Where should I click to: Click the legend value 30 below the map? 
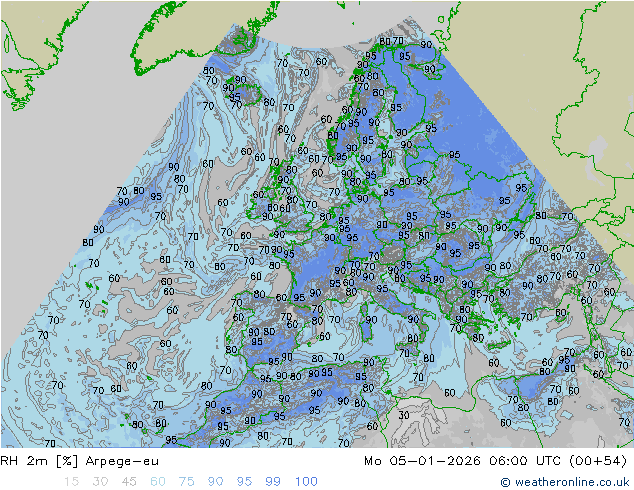pos(100,482)
